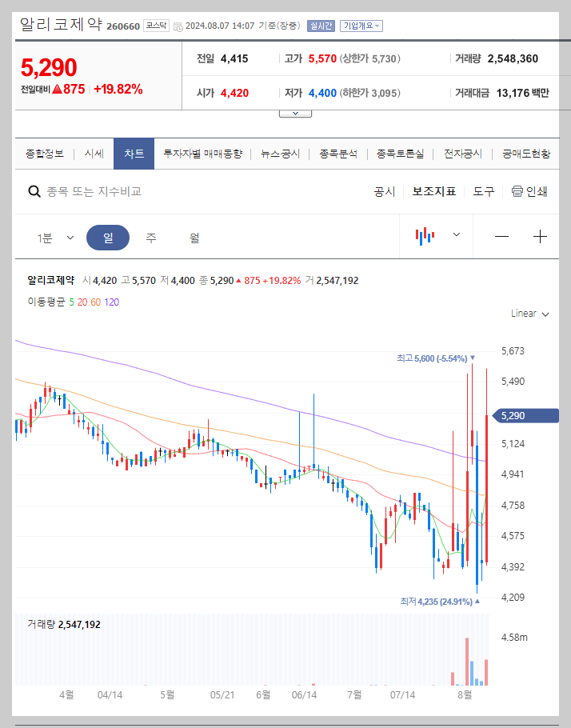Keep daily (일) chart view selected
This screenshot has height=728, width=571.
point(108,237)
